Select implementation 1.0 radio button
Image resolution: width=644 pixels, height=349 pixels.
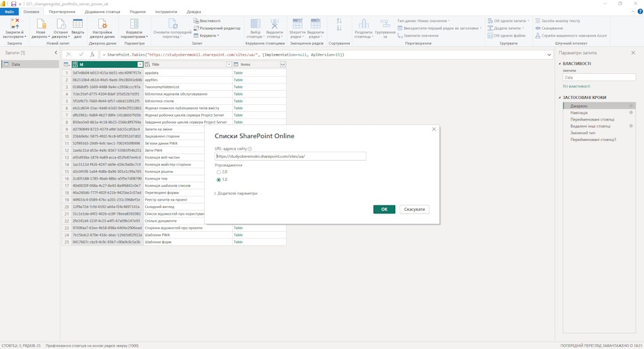pyautogui.click(x=218, y=180)
